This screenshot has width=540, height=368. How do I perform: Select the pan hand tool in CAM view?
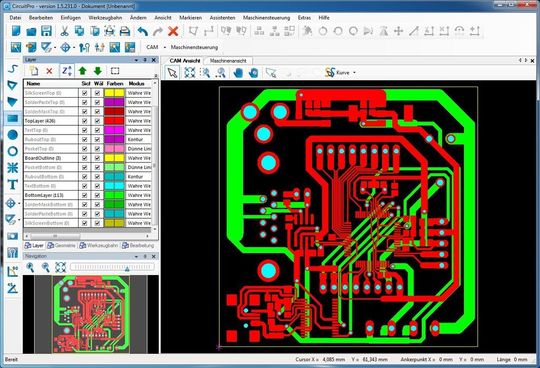pos(238,73)
